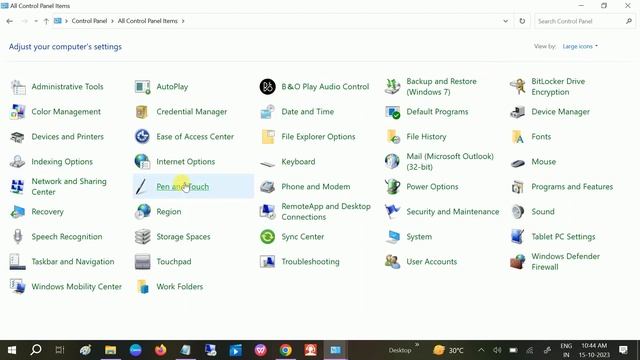Open the Region link

click(169, 212)
